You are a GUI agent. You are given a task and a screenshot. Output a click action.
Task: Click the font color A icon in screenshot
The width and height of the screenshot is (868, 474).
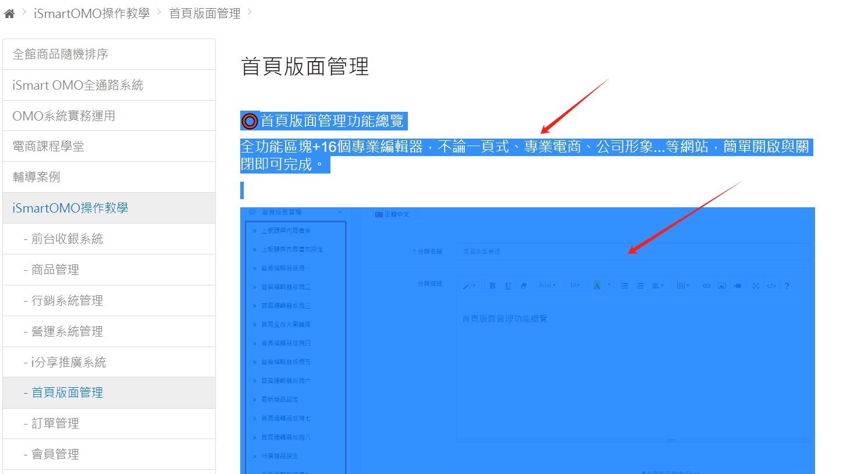coord(597,285)
